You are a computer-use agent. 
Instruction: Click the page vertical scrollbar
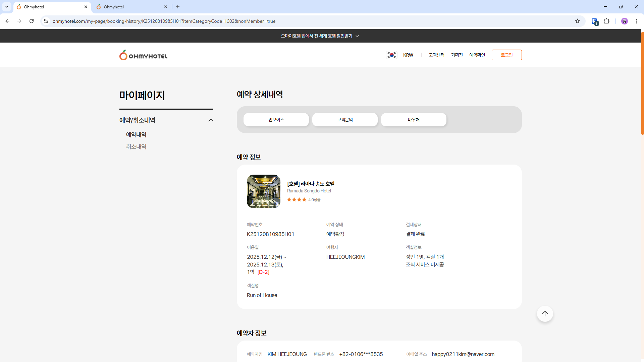pyautogui.click(x=642, y=84)
